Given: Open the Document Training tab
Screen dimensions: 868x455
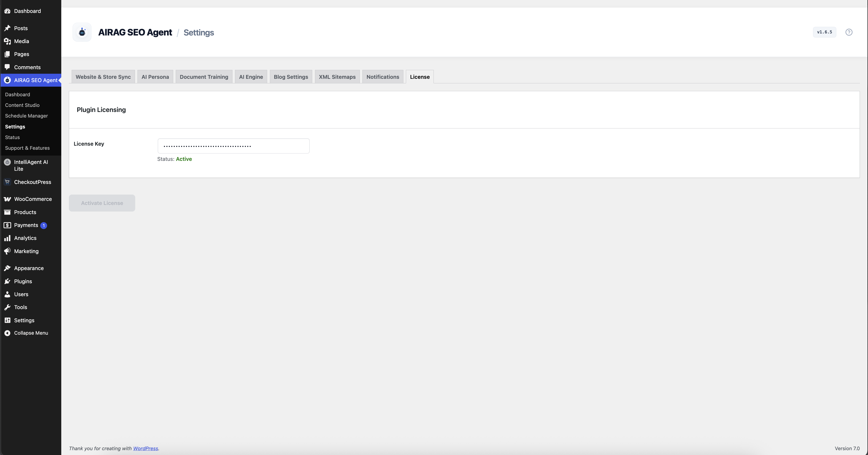Looking at the screenshot, I should 204,77.
